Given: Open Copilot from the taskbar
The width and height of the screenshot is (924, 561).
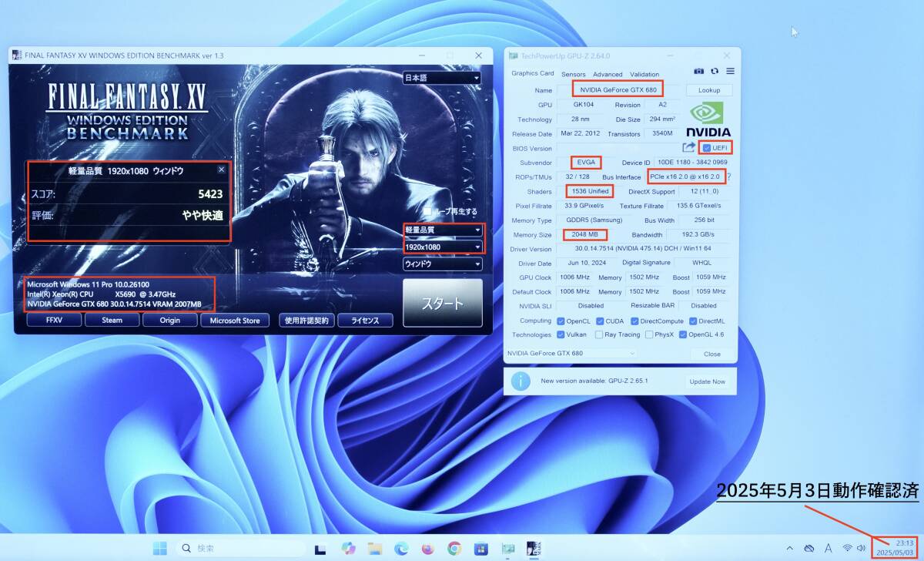Looking at the screenshot, I should coord(348,549).
